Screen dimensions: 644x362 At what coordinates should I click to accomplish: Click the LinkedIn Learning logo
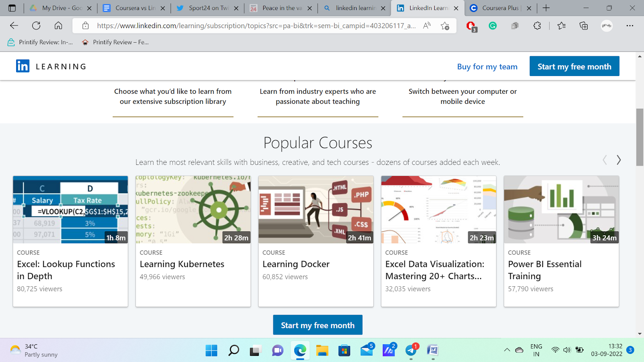point(51,66)
